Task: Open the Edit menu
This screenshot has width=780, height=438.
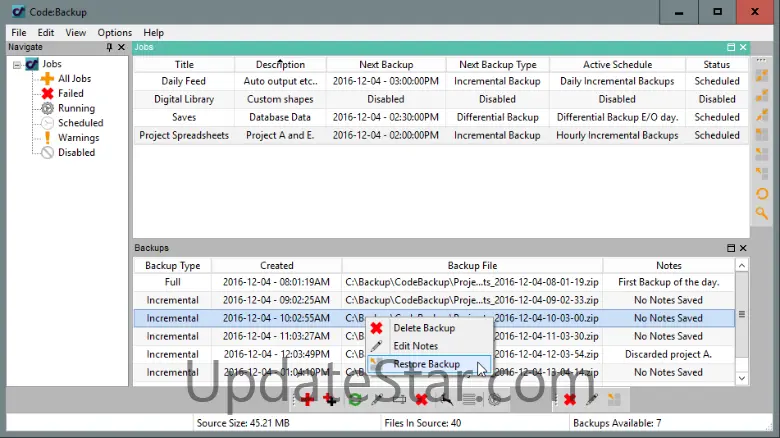Action: pos(46,32)
